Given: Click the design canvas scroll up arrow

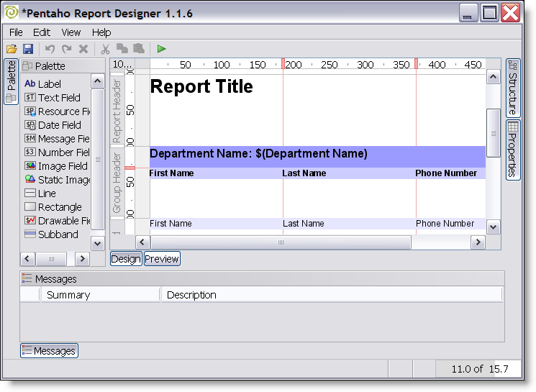Looking at the screenshot, I should [x=493, y=77].
